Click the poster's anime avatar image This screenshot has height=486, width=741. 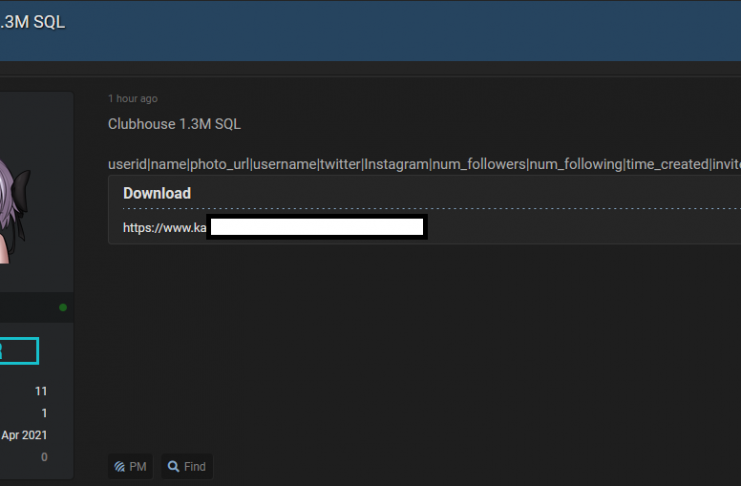14,210
